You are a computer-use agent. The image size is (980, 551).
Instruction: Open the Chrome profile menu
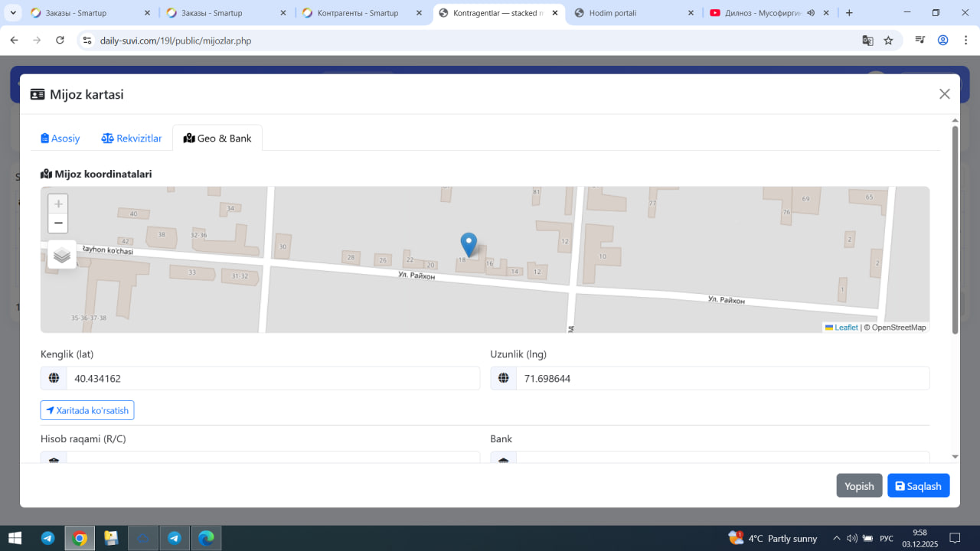click(x=943, y=41)
